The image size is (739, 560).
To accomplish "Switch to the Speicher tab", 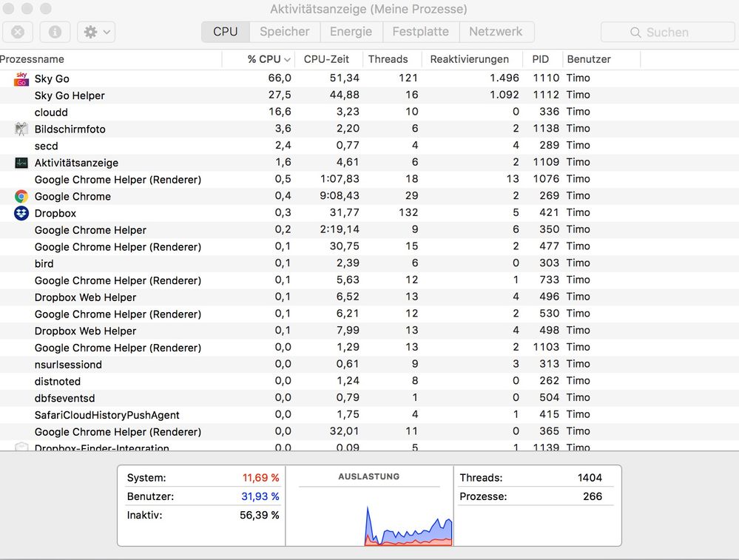I will click(285, 32).
